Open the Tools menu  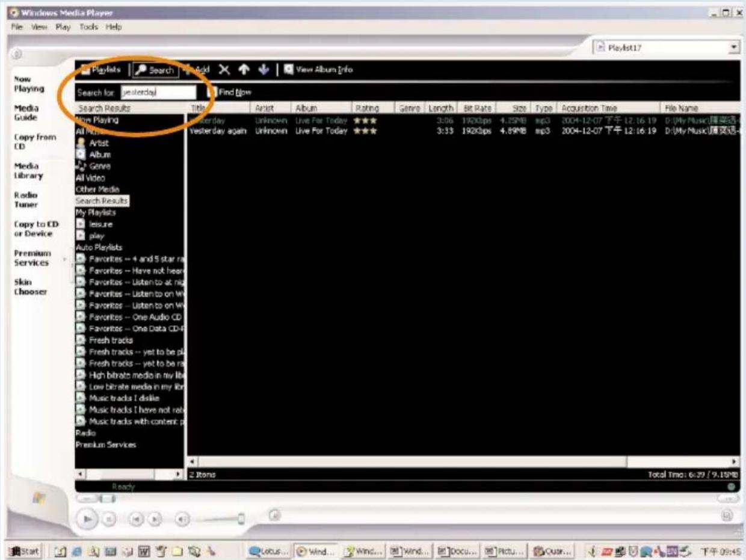(x=88, y=27)
